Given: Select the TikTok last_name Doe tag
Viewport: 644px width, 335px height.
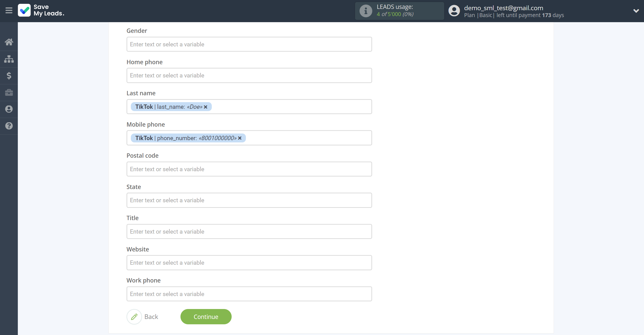Looking at the screenshot, I should [x=171, y=107].
